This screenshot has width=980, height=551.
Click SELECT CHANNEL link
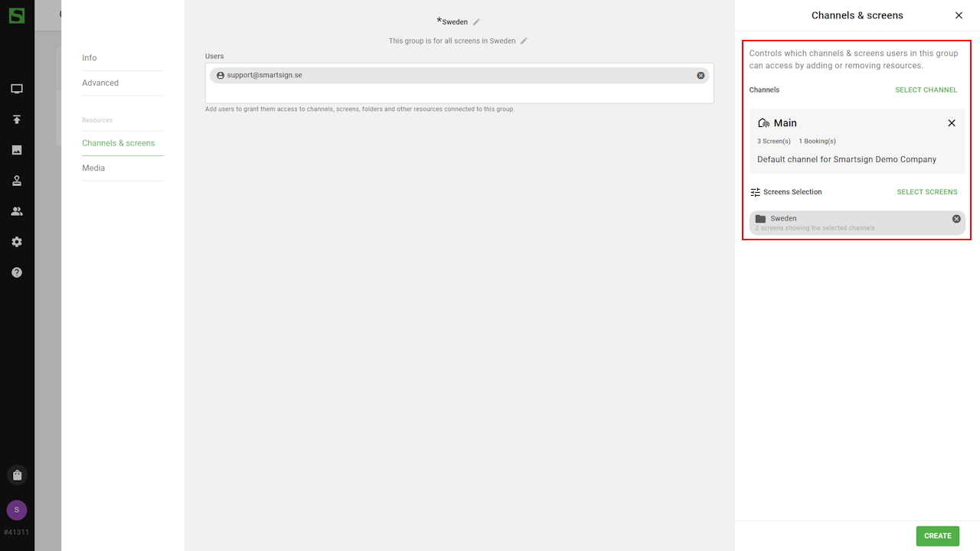(926, 90)
